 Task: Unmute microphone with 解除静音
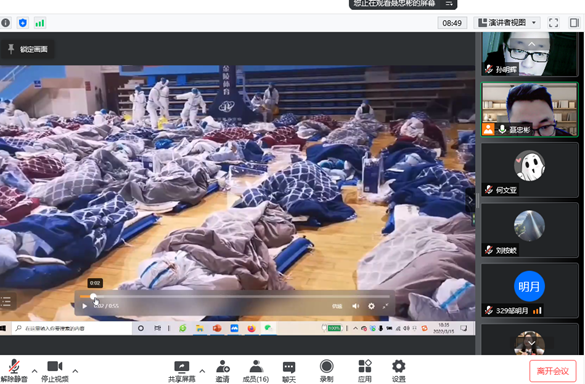[x=14, y=371]
